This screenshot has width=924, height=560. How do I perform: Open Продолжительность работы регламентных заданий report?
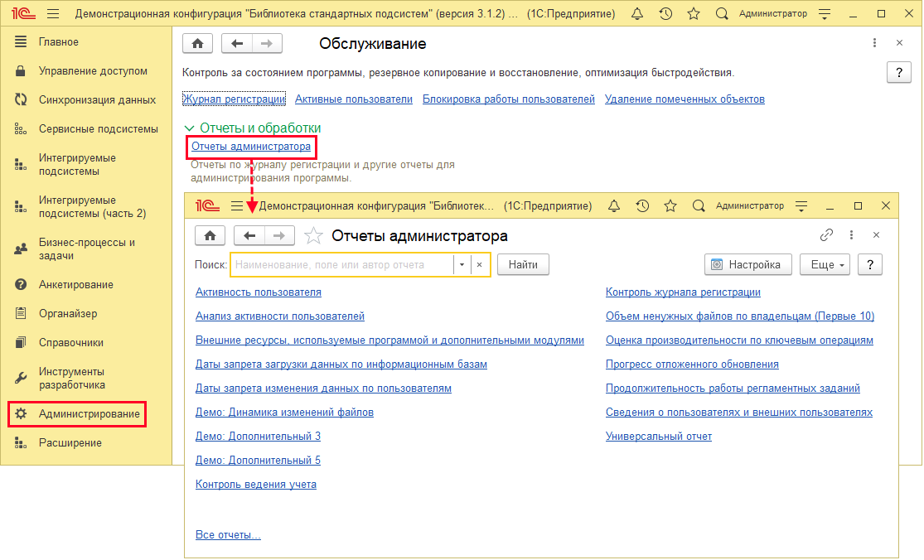(x=733, y=388)
